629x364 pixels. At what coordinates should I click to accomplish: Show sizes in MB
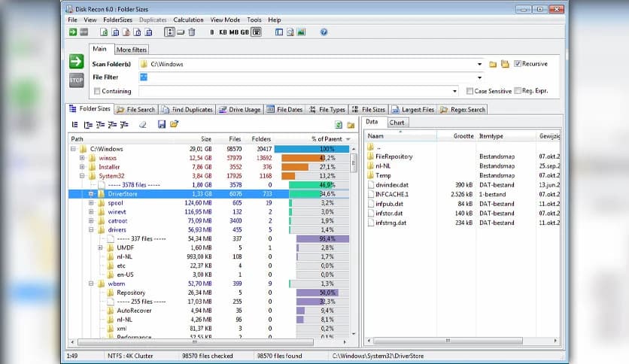click(x=234, y=32)
